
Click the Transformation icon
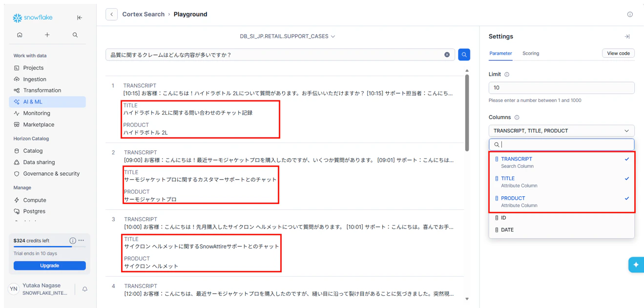[17, 90]
